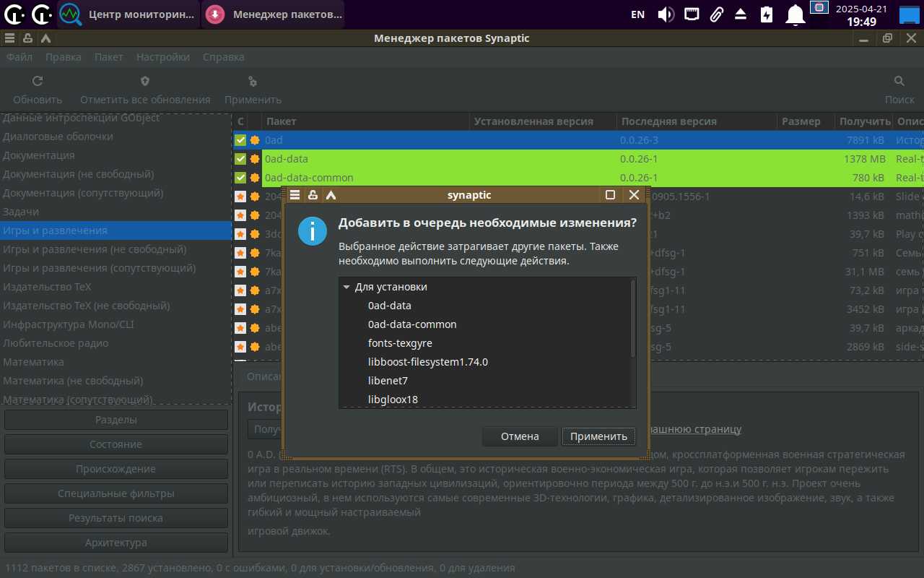Click the Происхождение filter button
This screenshot has width=924, height=578.
click(x=116, y=469)
